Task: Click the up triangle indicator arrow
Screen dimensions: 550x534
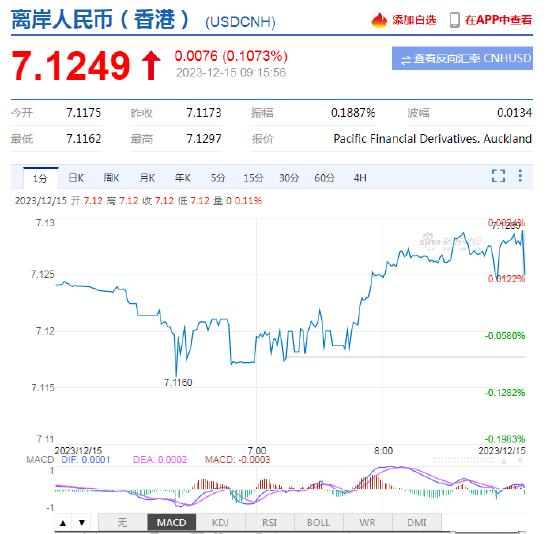Action: pyautogui.click(x=63, y=523)
